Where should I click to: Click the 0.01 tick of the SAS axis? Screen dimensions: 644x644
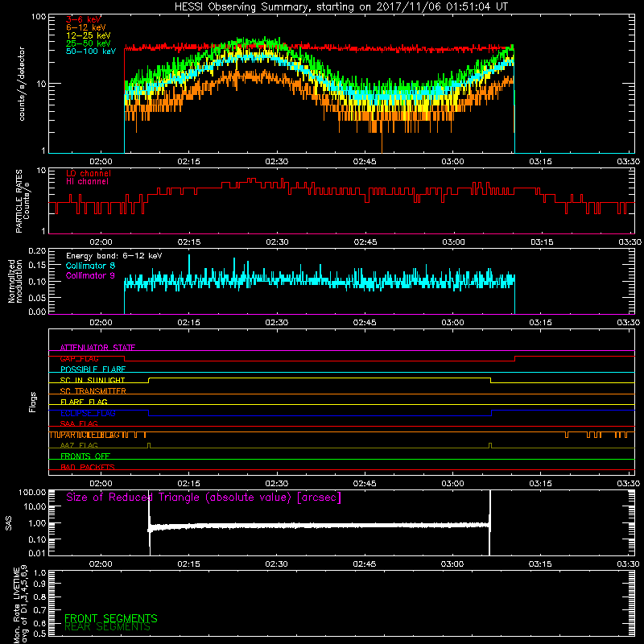37,553
